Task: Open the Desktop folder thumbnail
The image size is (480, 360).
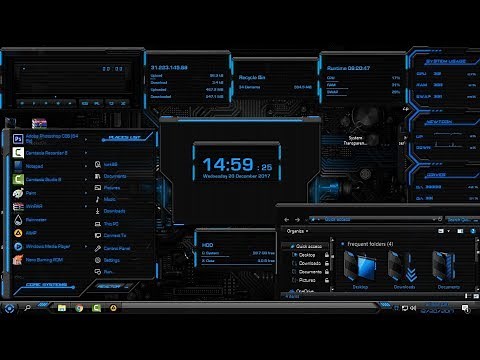Action: click(x=360, y=270)
